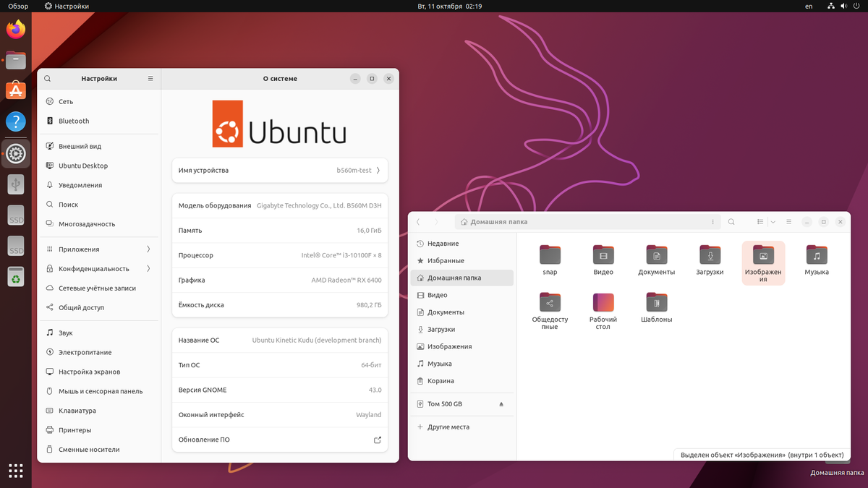Image resolution: width=868 pixels, height=488 pixels.
Task: Open Музыка in Files sidebar
Action: pyautogui.click(x=462, y=364)
